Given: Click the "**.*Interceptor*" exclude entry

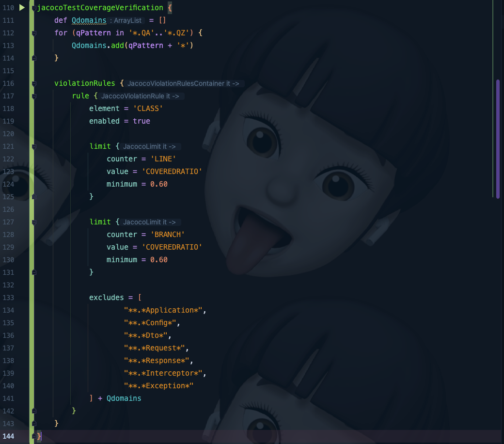Looking at the screenshot, I should 163,373.
